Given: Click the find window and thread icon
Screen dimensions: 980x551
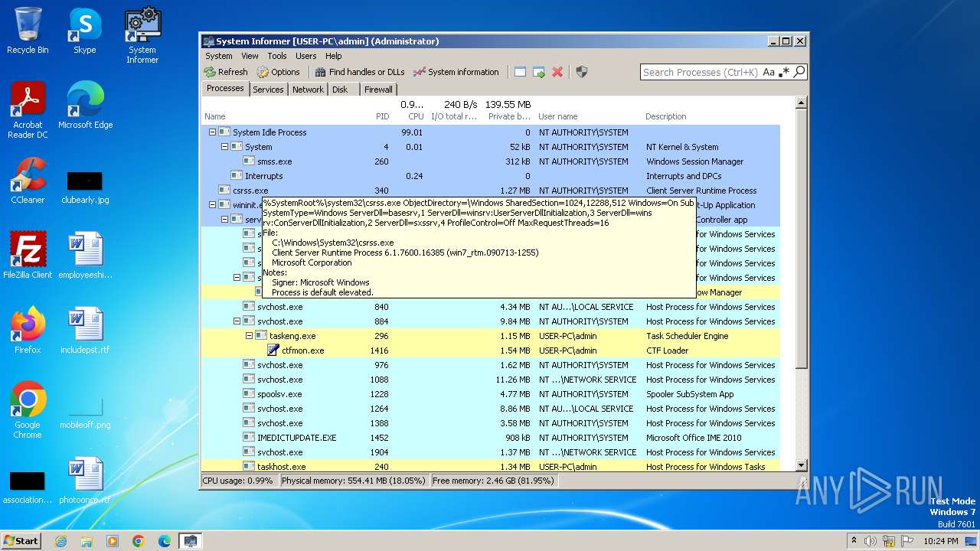Looking at the screenshot, I should click(539, 72).
